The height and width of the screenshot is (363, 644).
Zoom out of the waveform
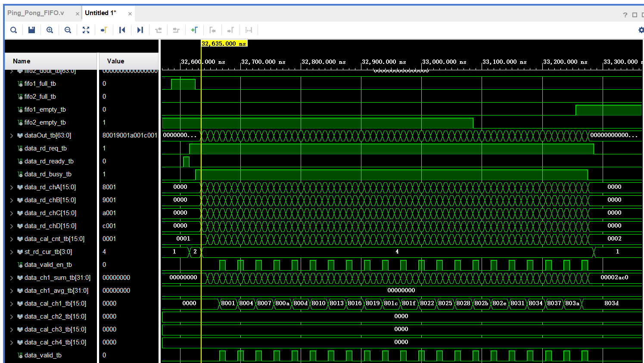(x=68, y=30)
